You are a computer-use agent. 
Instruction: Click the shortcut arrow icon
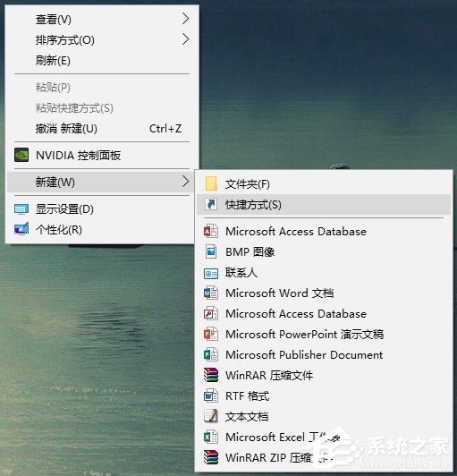point(211,204)
